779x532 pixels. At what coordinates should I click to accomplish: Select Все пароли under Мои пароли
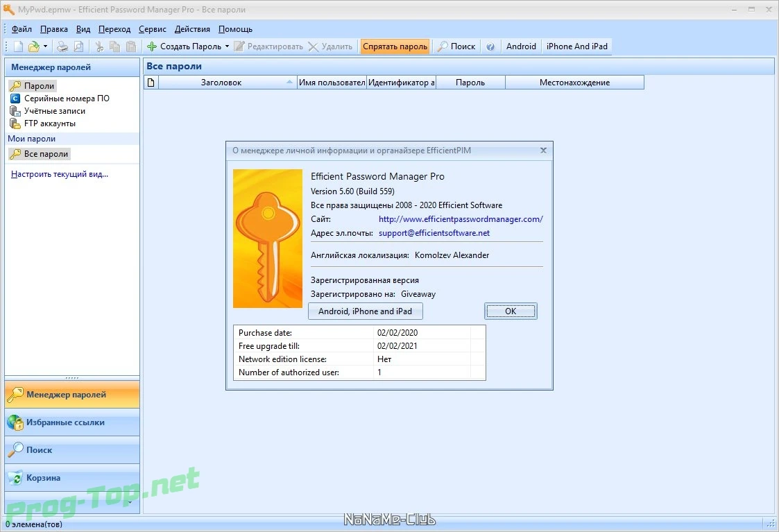pos(40,154)
